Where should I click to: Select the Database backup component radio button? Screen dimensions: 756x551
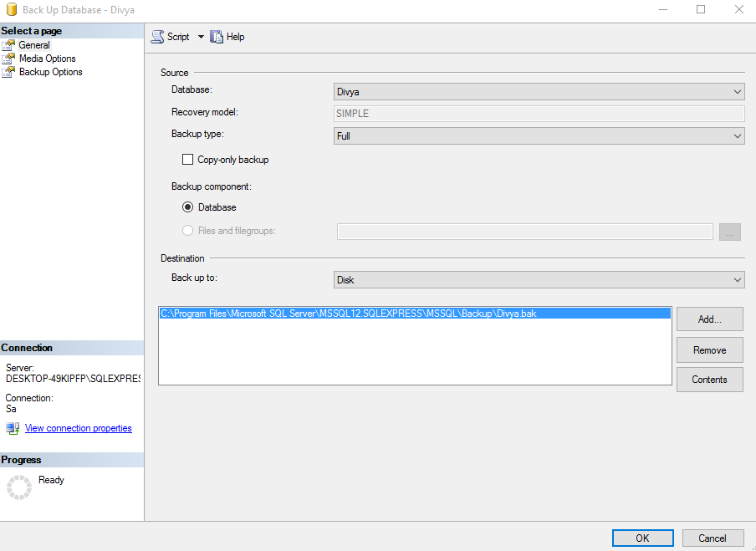(187, 207)
